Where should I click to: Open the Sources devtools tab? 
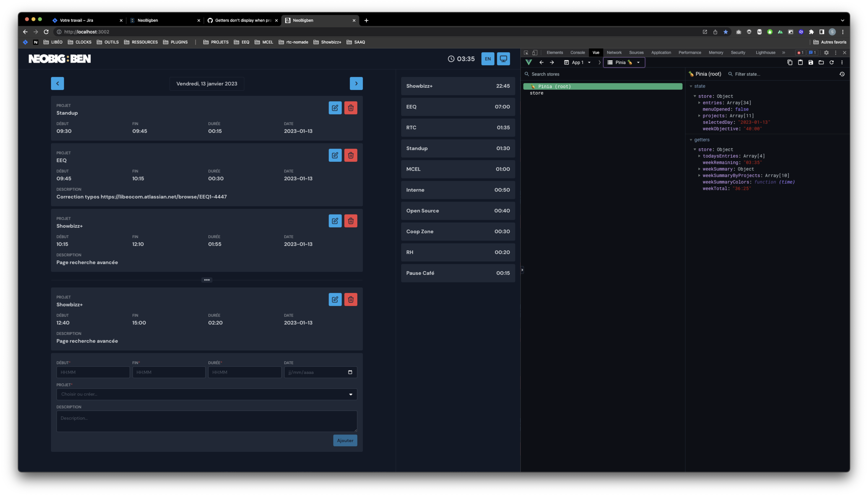(636, 52)
